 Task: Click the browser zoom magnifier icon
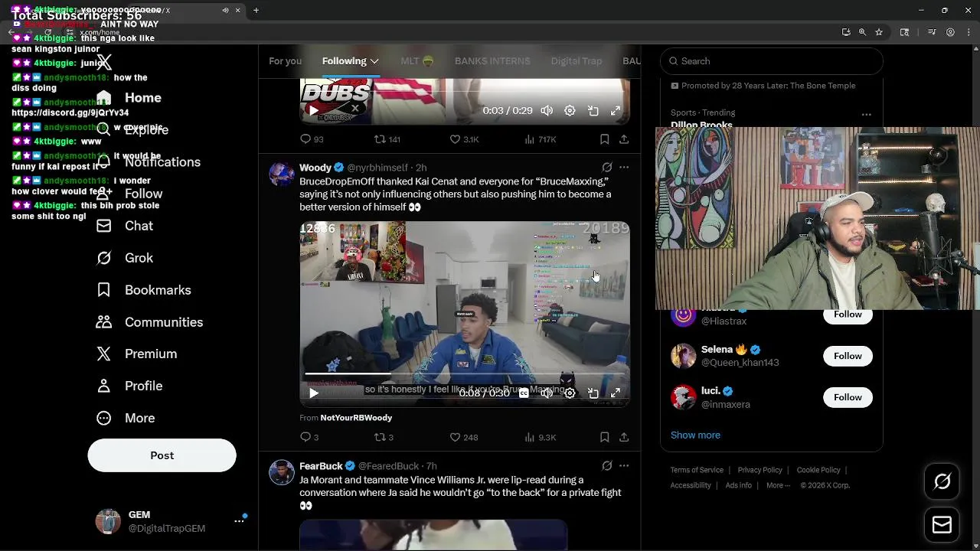pos(862,32)
